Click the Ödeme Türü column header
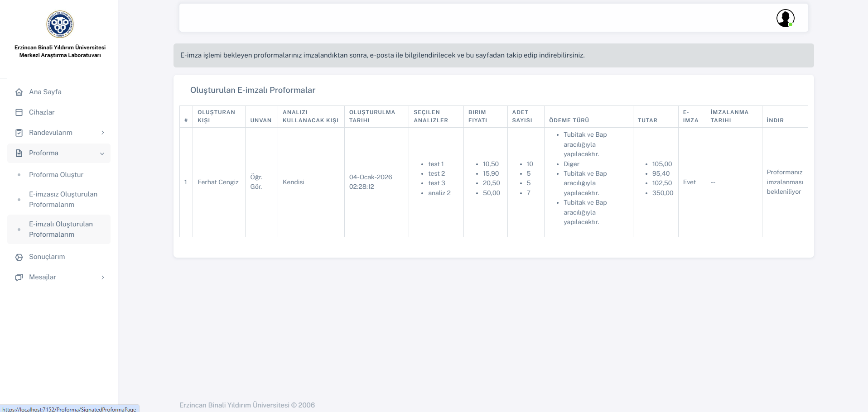 pyautogui.click(x=569, y=120)
